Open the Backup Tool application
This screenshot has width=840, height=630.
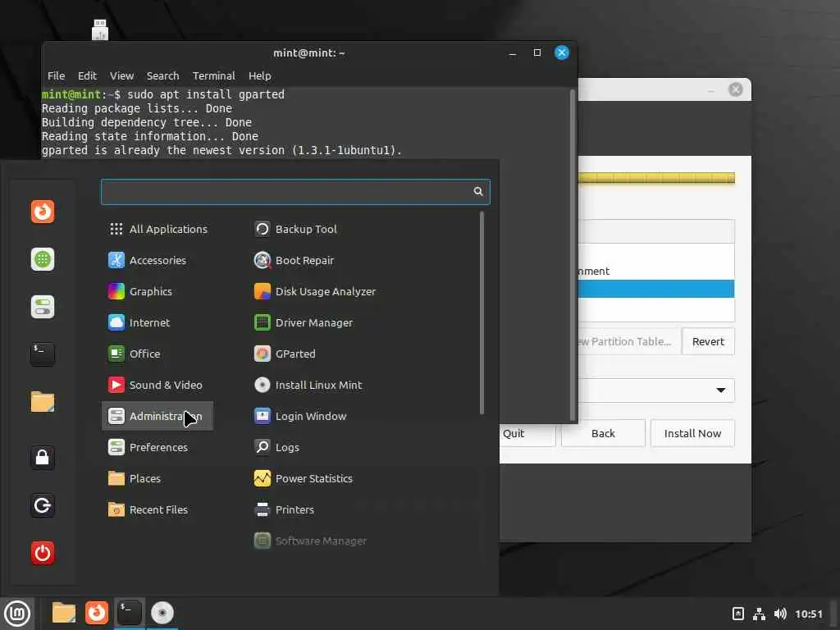295,230
